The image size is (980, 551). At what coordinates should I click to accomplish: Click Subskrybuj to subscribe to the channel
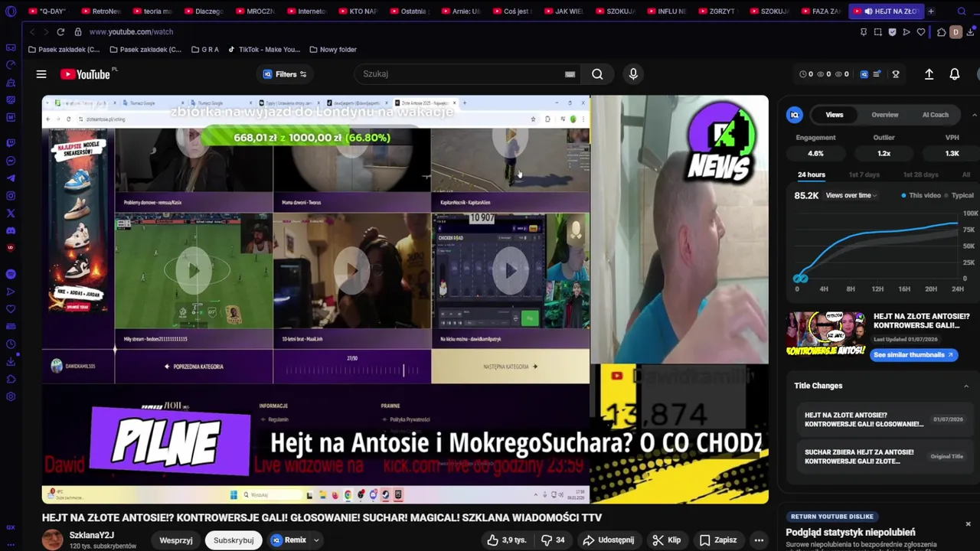(234, 540)
